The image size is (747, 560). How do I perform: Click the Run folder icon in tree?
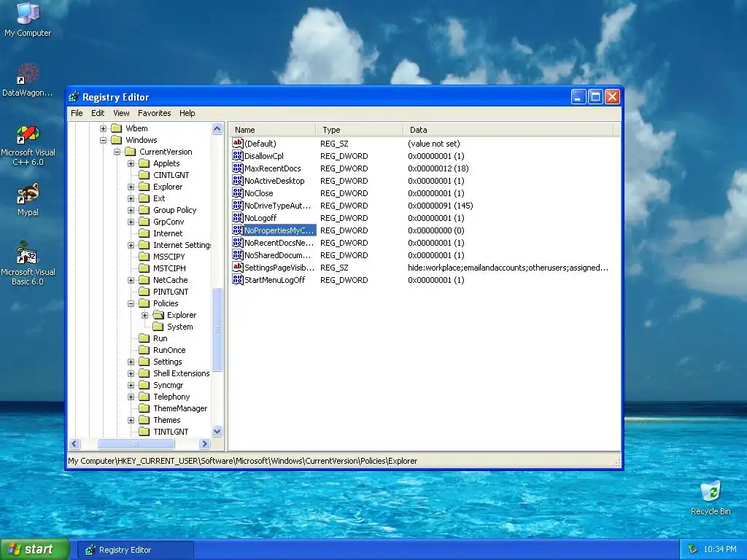pyautogui.click(x=144, y=338)
